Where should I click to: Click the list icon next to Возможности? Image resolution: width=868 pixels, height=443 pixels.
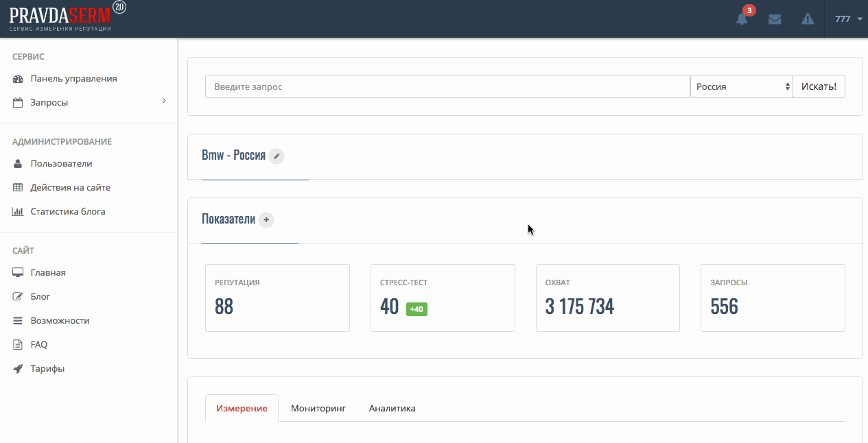pos(19,321)
